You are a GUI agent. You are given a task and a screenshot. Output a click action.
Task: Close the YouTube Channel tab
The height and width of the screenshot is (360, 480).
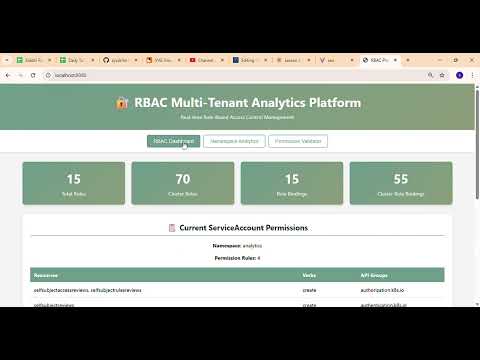point(222,60)
